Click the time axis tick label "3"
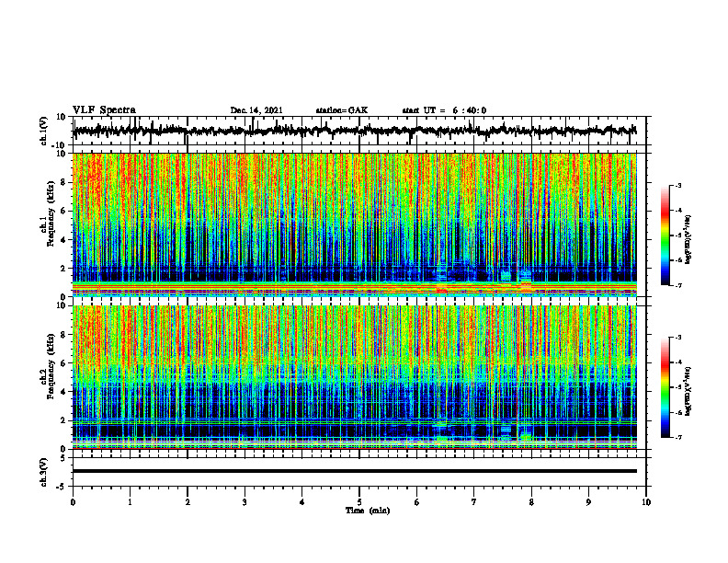Viewport: 728px width, 563px height. [245, 502]
